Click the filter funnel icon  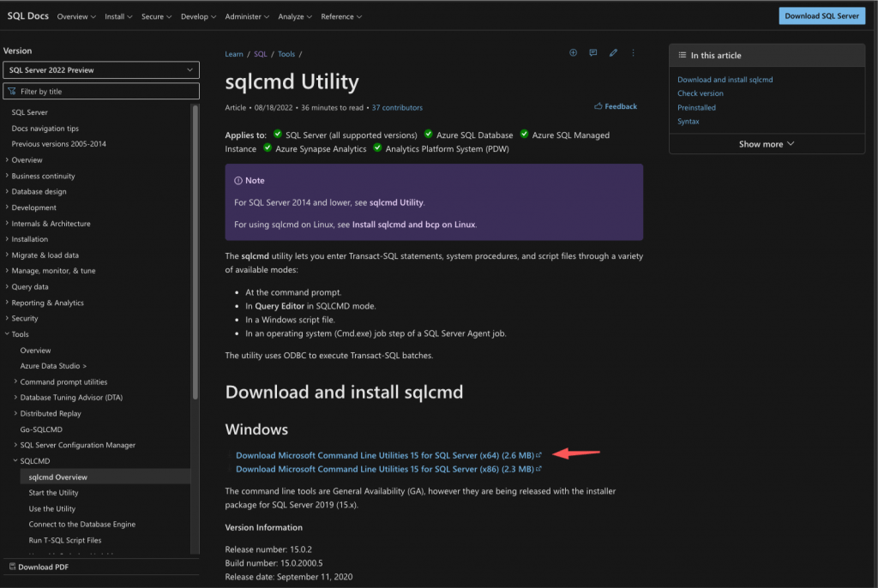pyautogui.click(x=12, y=91)
